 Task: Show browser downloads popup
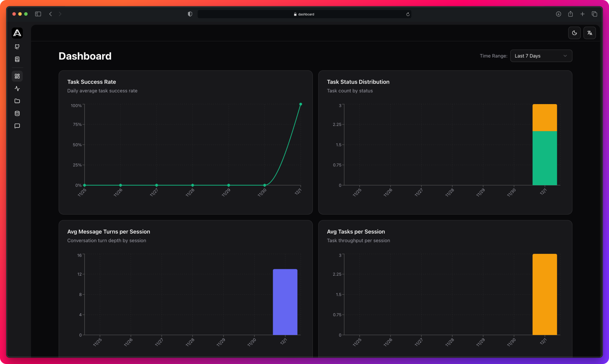click(x=558, y=14)
